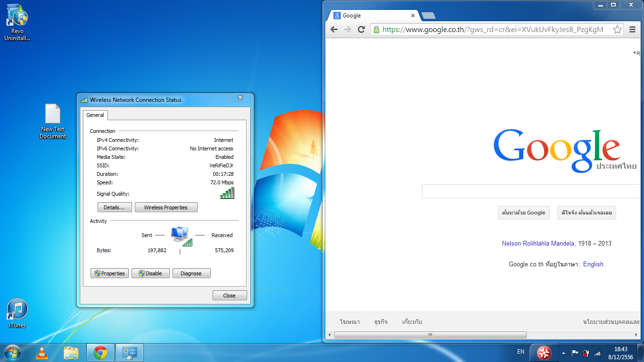This screenshot has width=644, height=362.
Task: Go forward in Chrome
Action: (347, 29)
